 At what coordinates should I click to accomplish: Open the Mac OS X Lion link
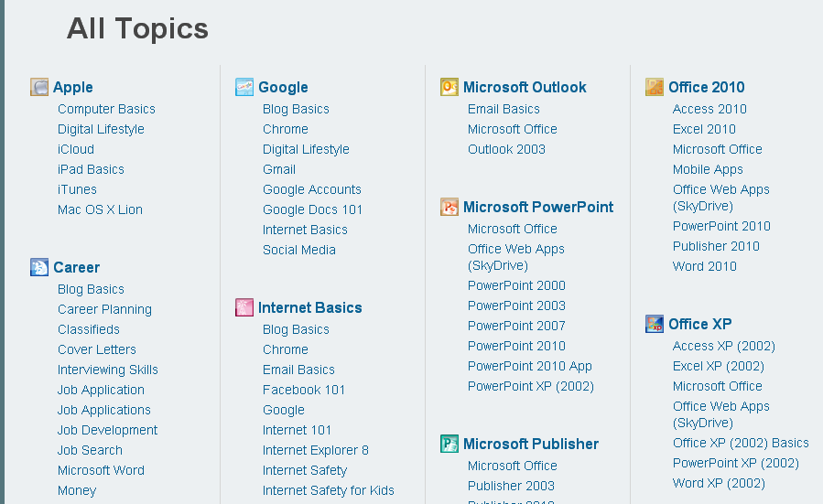click(100, 209)
